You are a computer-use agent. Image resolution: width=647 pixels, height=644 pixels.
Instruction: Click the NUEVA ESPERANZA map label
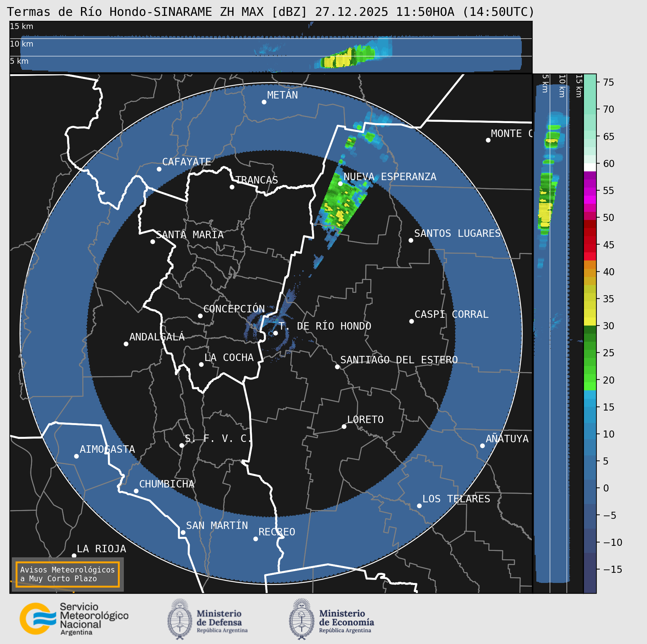[x=390, y=177]
